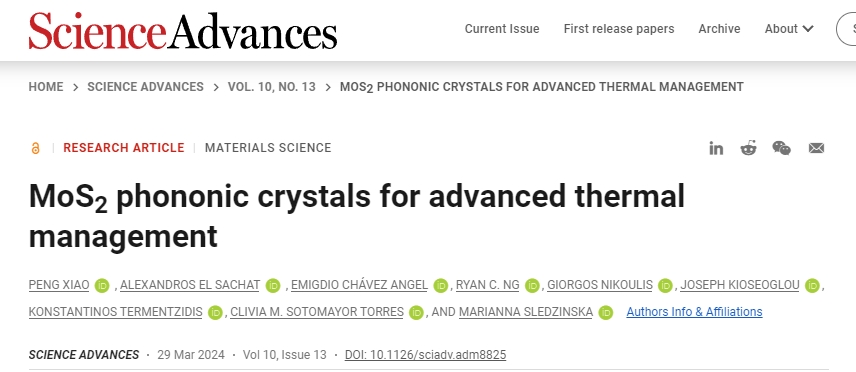Share article on Reddit

[748, 148]
